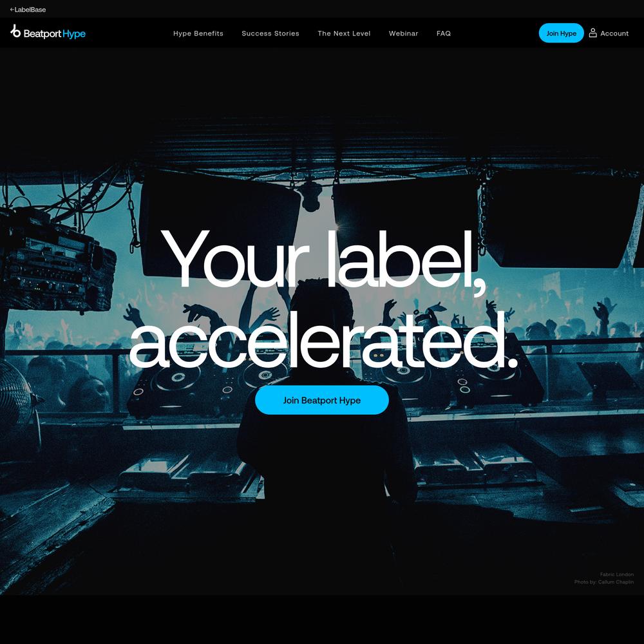The image size is (644, 644).
Task: Select The Next Level nav item
Action: 344,33
